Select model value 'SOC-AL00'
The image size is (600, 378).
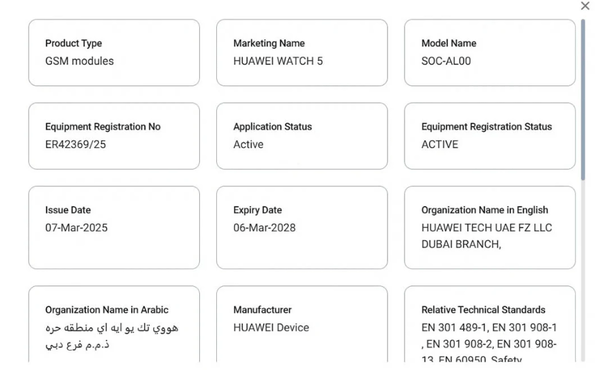tap(446, 61)
